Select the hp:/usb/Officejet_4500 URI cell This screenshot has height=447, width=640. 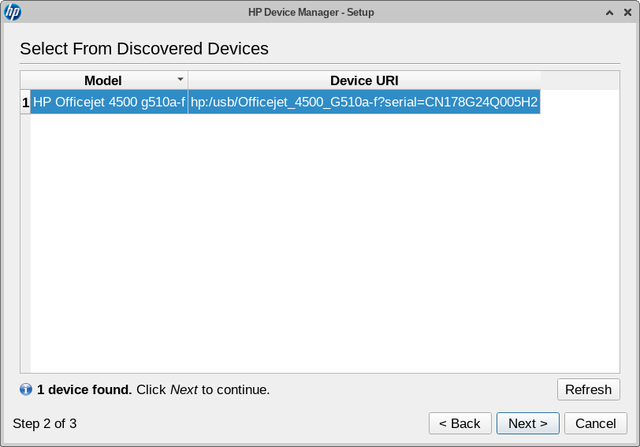coord(364,102)
